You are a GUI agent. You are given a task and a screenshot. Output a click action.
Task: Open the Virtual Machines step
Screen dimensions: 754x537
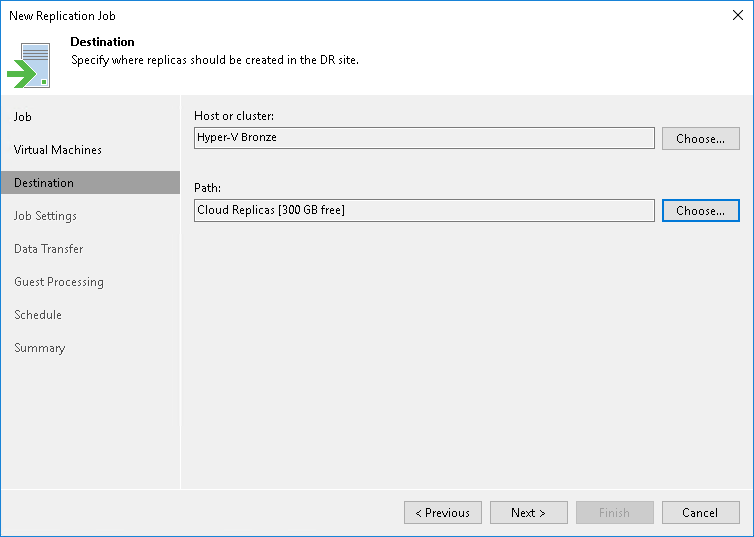pyautogui.click(x=58, y=150)
